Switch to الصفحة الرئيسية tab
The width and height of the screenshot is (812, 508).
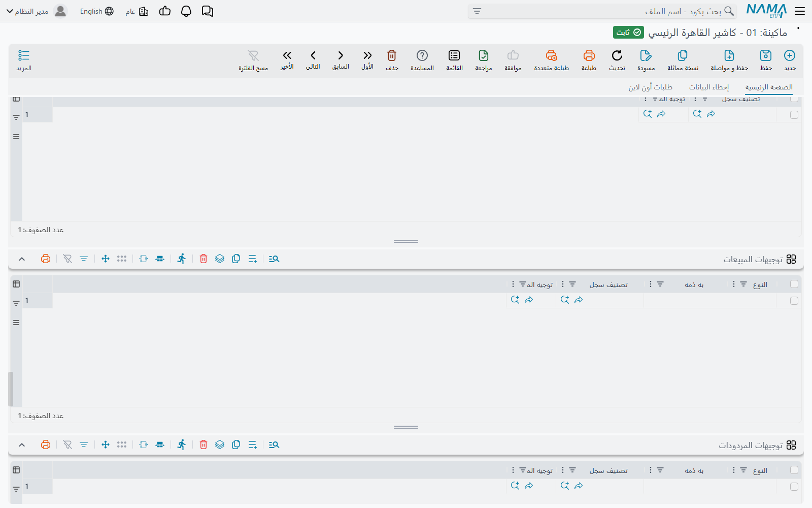pos(769,87)
